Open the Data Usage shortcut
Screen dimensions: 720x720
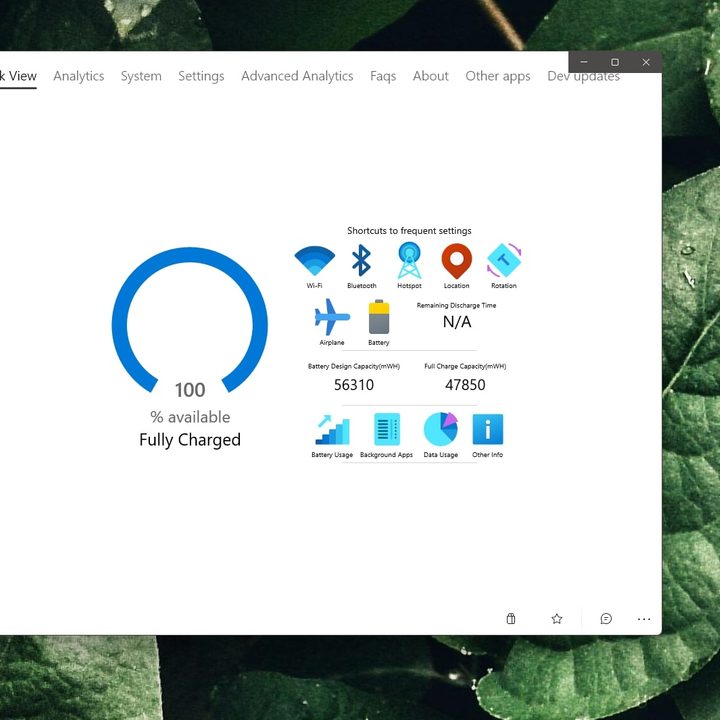441,435
